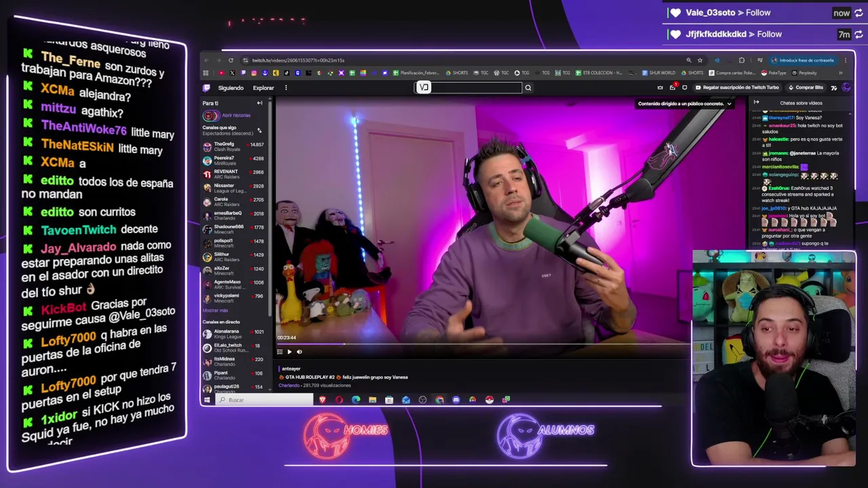Screen dimensions: 868x488
Task: Open Twitch more options three dots
Action: (x=285, y=87)
